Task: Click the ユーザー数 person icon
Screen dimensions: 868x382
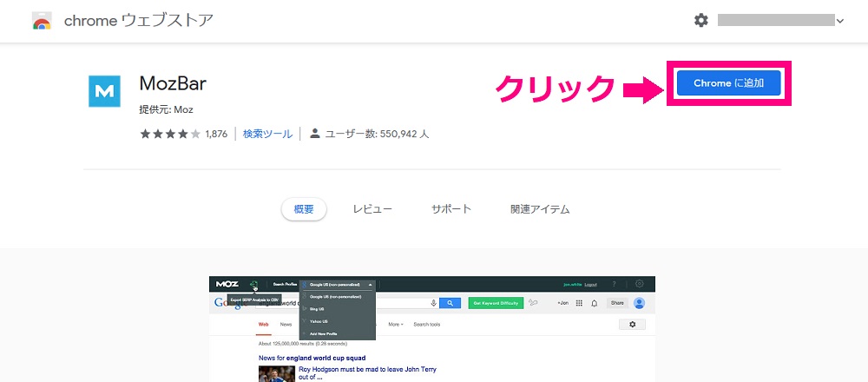Action: (315, 134)
